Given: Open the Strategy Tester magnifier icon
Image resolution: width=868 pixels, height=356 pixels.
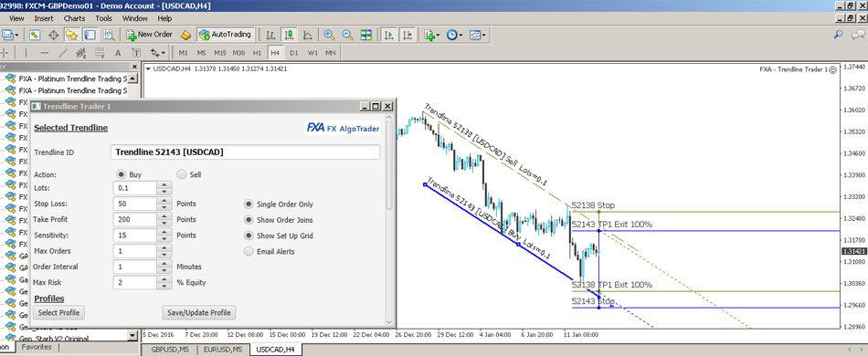Looking at the screenshot, I should 109,35.
